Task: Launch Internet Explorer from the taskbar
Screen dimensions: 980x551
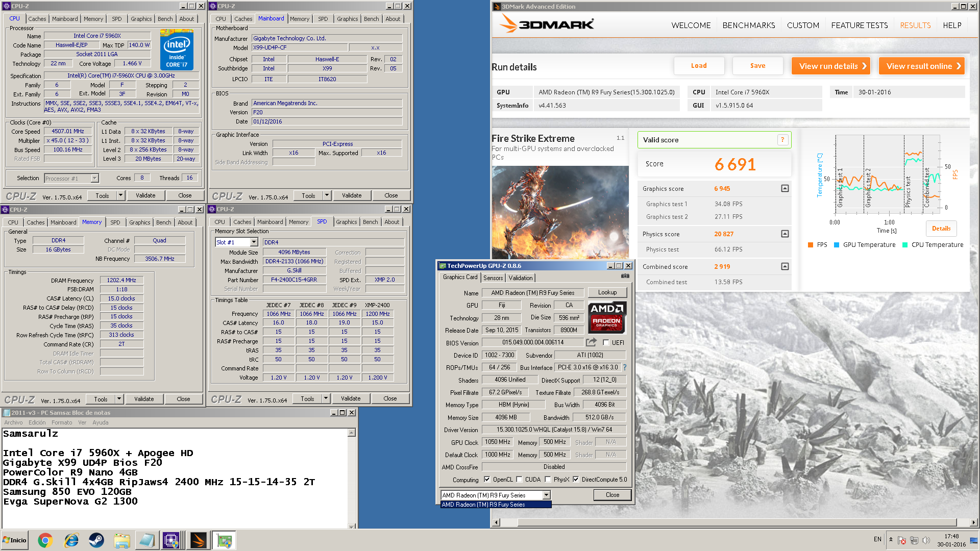Action: (71, 540)
